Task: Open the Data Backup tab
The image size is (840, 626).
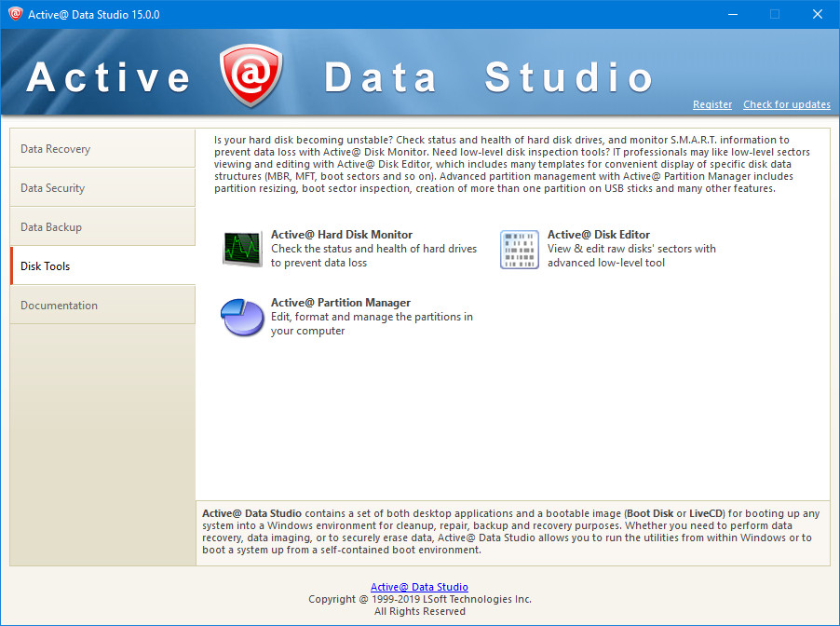Action: 102,227
